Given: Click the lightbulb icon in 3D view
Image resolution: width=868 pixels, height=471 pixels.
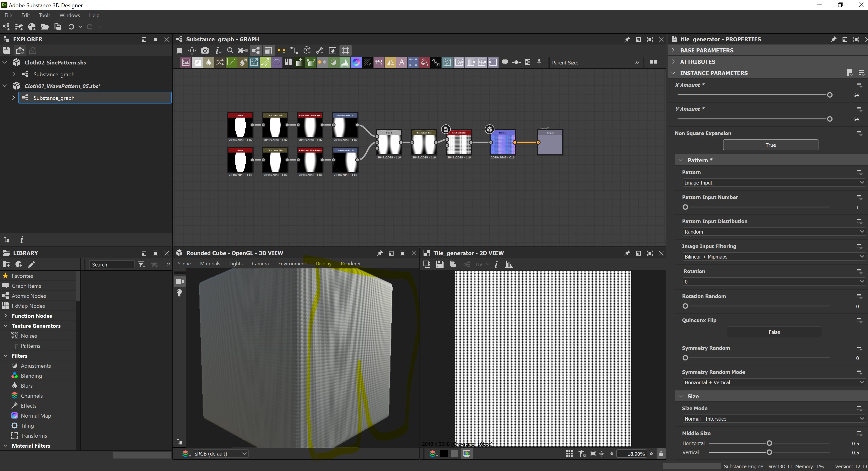Looking at the screenshot, I should (179, 293).
